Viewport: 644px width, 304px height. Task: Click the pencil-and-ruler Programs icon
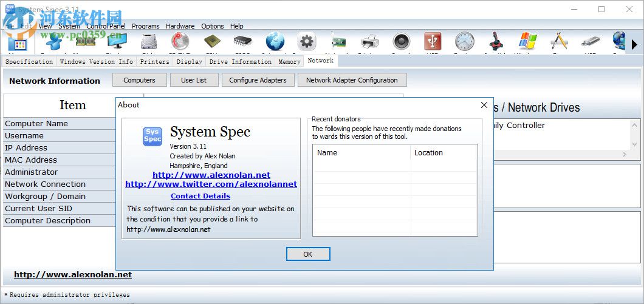coord(559,41)
